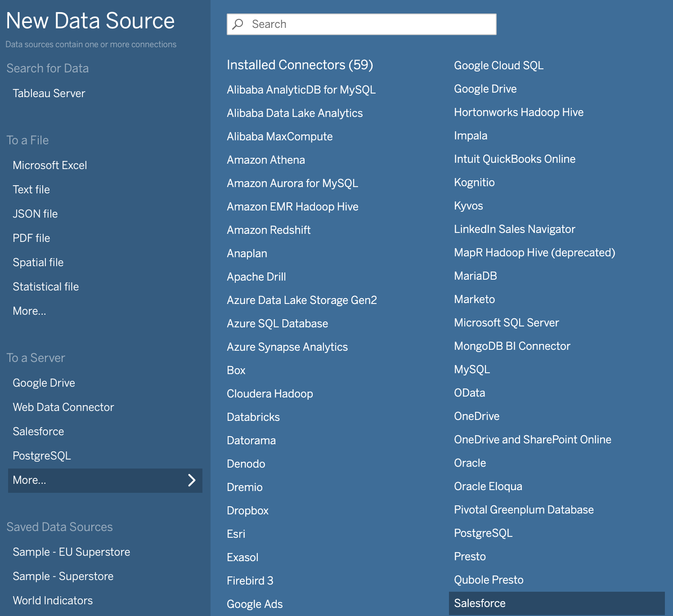
Task: Connect to Amazon Redshift
Action: [x=269, y=230]
